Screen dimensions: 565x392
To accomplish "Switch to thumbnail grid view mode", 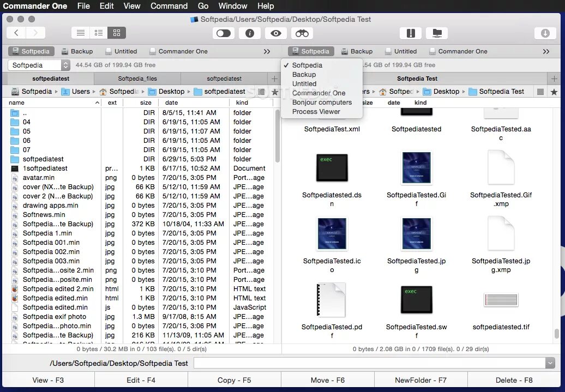I will click(117, 33).
